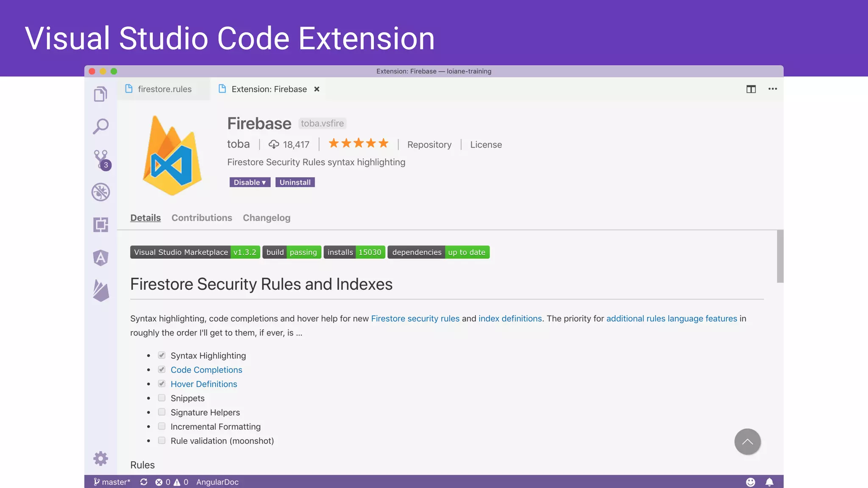Click the installs 15030 badge

point(354,252)
